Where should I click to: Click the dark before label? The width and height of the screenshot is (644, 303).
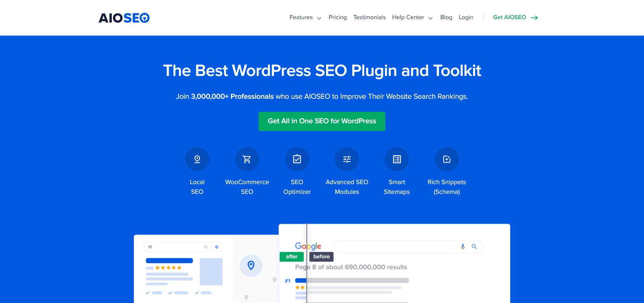pos(321,257)
